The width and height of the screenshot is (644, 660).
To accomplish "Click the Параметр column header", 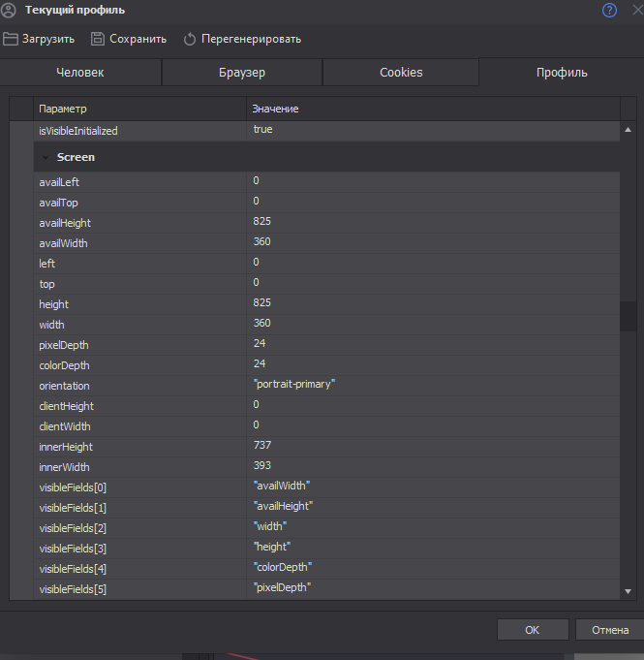I will tap(139, 109).
